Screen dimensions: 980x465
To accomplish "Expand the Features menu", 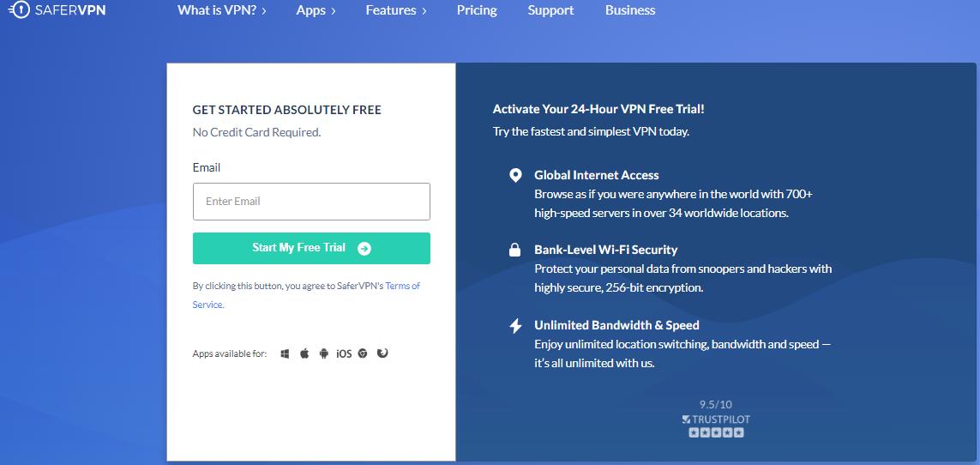I will [x=396, y=10].
